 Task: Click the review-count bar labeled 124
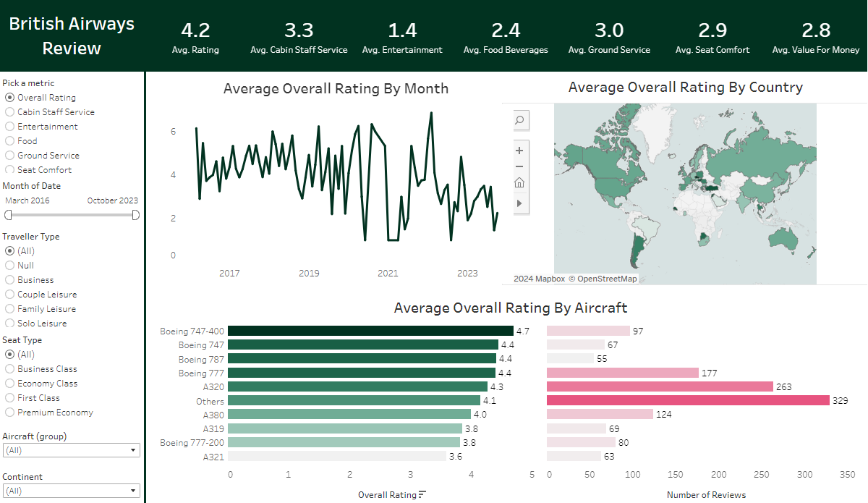click(600, 415)
